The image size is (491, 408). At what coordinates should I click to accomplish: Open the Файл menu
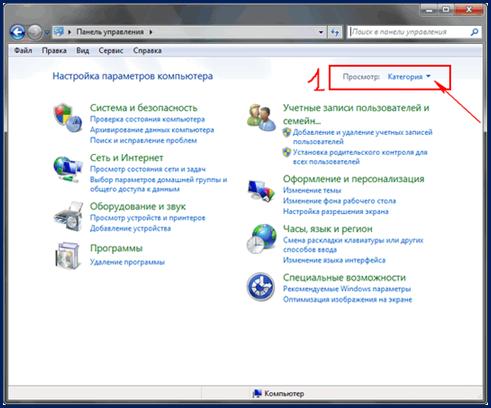pyautogui.click(x=23, y=51)
